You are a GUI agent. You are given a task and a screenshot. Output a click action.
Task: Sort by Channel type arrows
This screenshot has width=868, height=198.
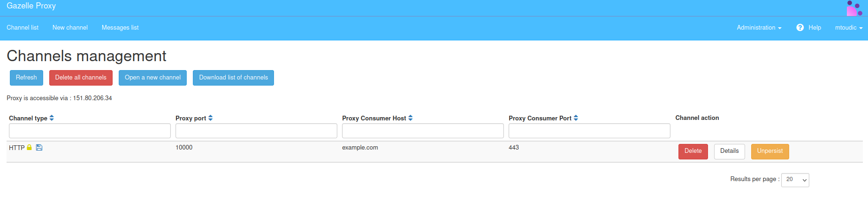(52, 118)
